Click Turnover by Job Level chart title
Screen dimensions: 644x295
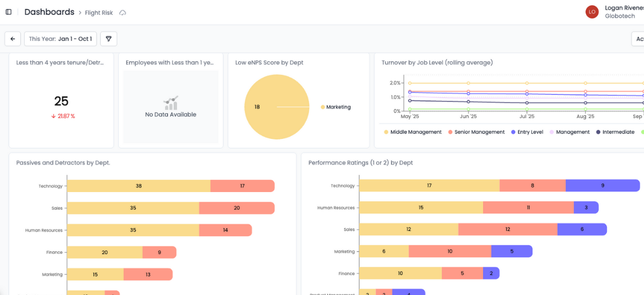tap(437, 63)
